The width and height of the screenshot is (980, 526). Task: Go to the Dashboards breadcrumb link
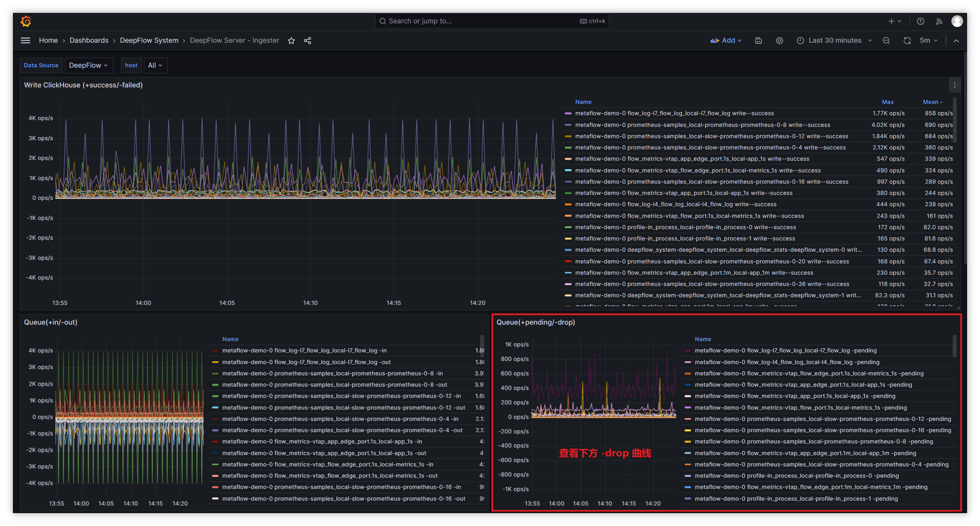[x=89, y=41]
